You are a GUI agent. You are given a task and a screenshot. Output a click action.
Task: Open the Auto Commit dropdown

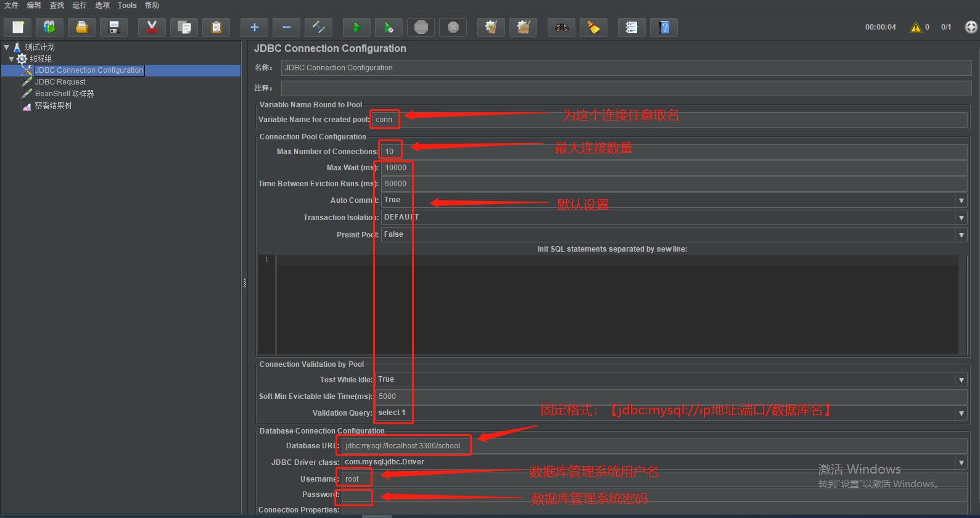(961, 200)
